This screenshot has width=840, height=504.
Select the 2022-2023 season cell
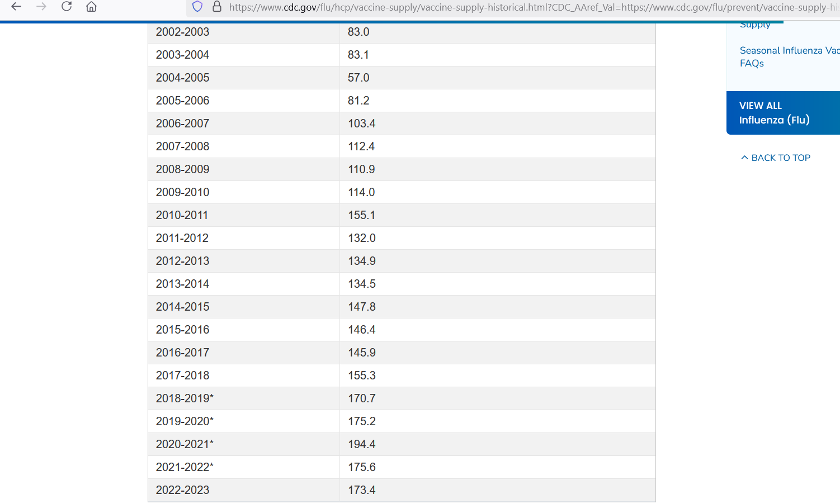pos(244,490)
